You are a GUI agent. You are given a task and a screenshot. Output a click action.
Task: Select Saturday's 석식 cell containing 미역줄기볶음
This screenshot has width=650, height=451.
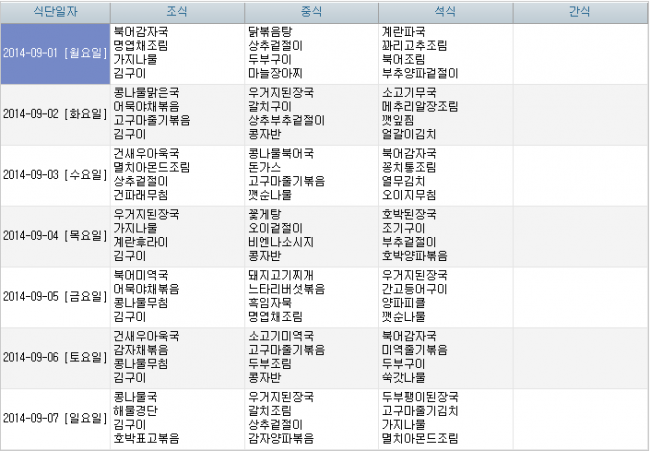click(445, 357)
